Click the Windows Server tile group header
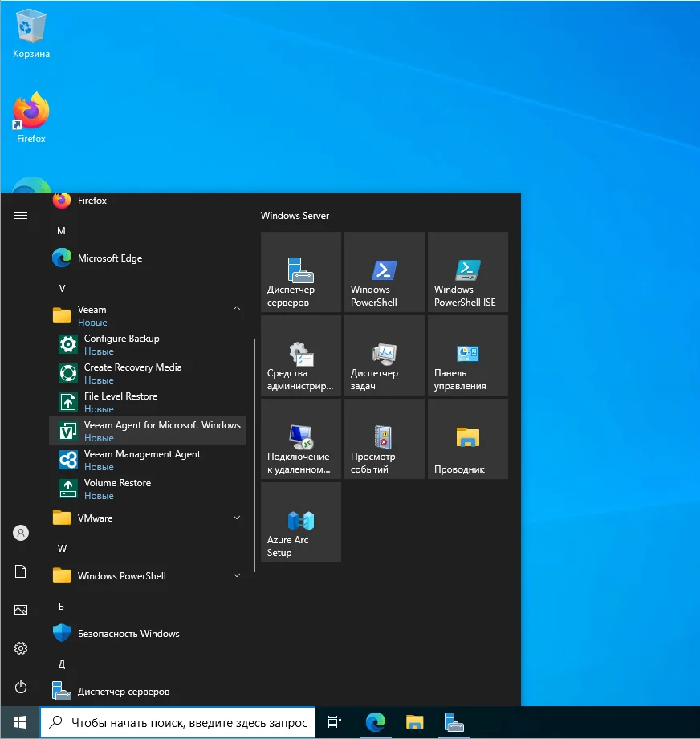The height and width of the screenshot is (739, 700). [x=295, y=216]
